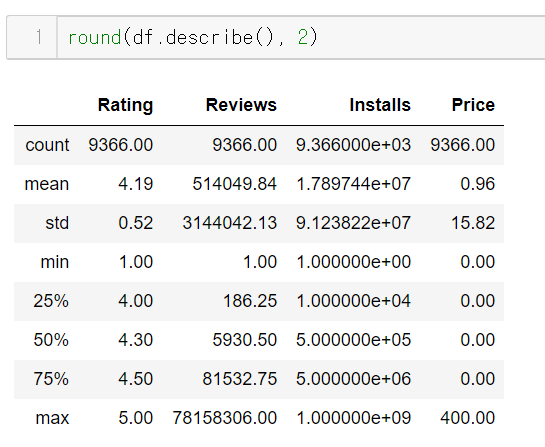Select the max Rating value 5.00
This screenshot has width=545, height=447.
pyautogui.click(x=136, y=418)
